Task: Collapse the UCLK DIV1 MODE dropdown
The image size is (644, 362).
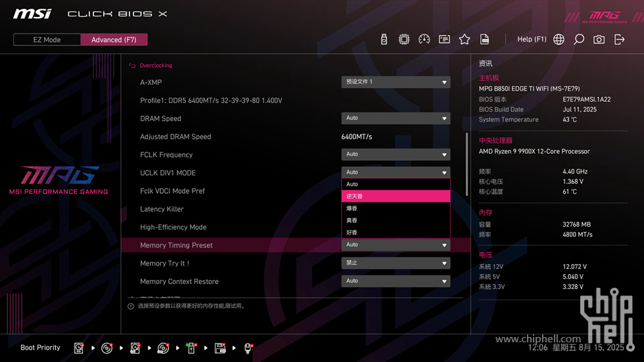Action: point(396,172)
